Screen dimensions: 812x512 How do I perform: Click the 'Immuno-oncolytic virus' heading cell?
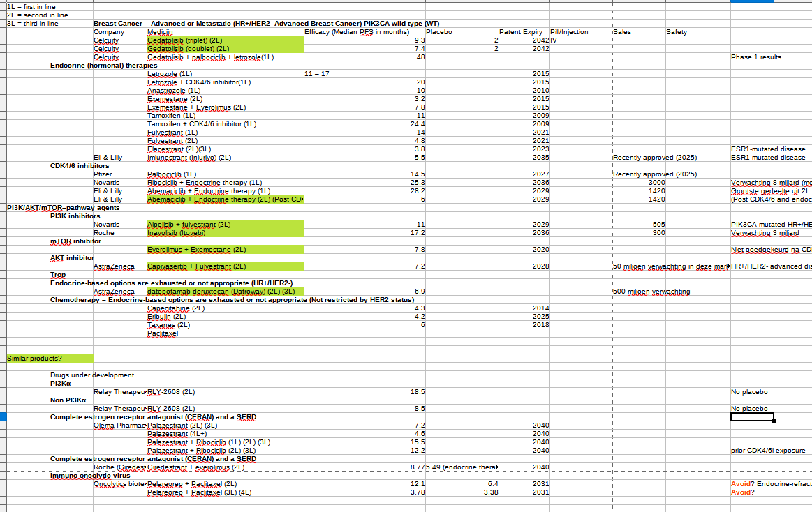click(x=90, y=476)
